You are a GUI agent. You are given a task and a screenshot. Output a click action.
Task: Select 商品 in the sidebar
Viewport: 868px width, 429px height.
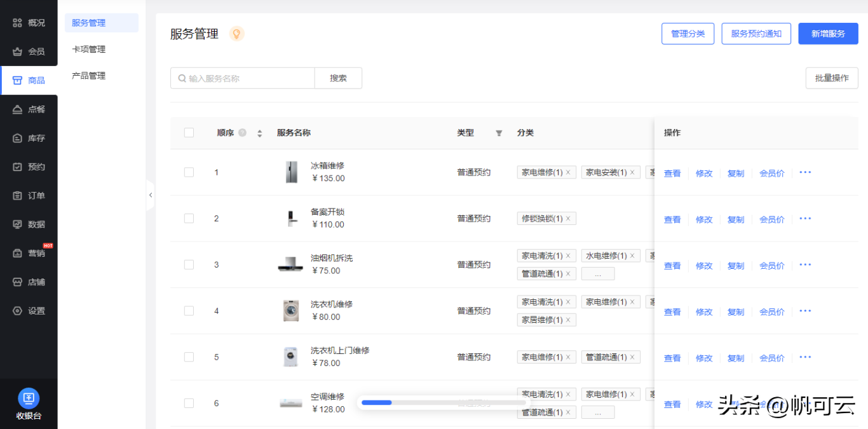pos(29,80)
